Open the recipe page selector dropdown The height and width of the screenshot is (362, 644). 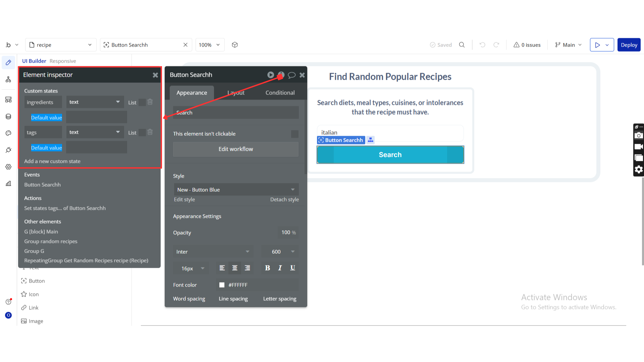61,45
